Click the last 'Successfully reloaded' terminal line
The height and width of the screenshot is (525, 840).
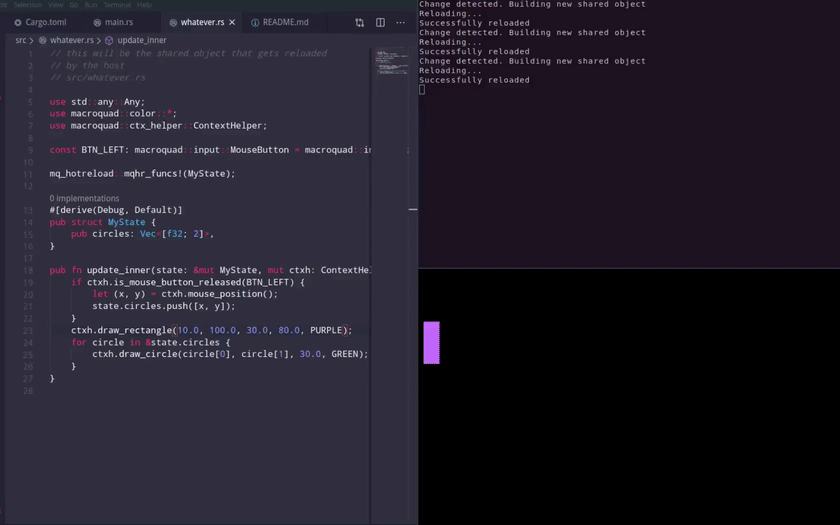click(474, 80)
